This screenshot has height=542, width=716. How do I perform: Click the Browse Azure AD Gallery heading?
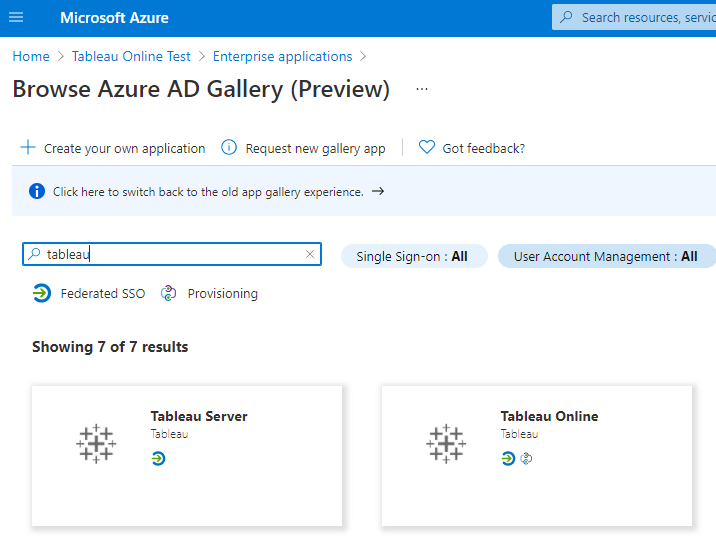pyautogui.click(x=201, y=89)
